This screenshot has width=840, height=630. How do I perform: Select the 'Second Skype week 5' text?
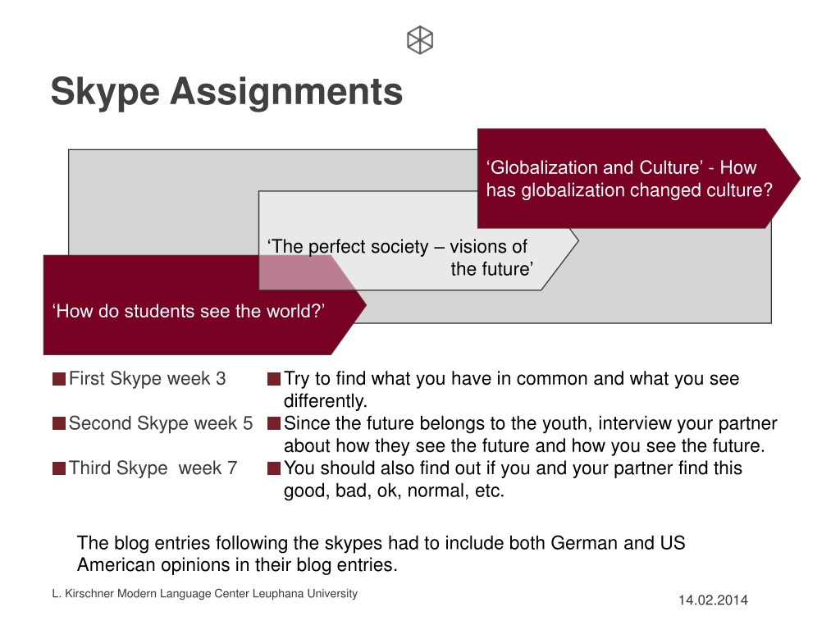click(161, 423)
